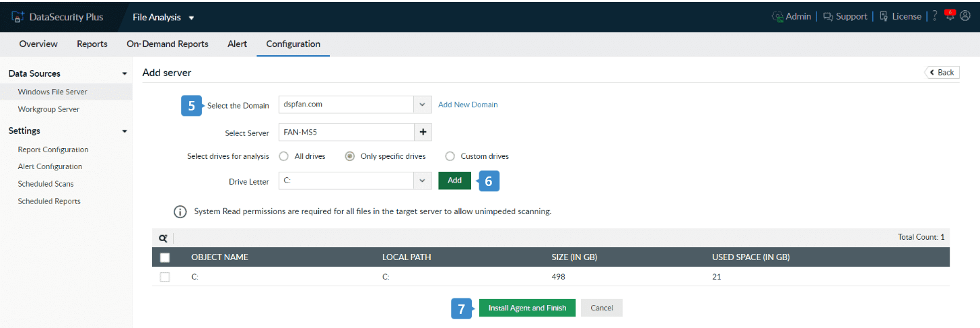This screenshot has height=328, width=980.
Task: Click the DataSecurity Plus logo
Action: pos(58,17)
